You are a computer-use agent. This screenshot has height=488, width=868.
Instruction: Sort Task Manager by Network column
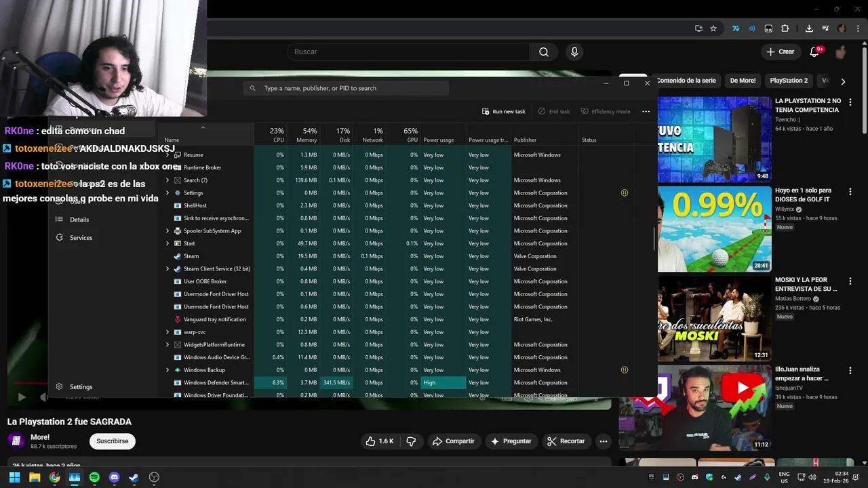[370, 135]
